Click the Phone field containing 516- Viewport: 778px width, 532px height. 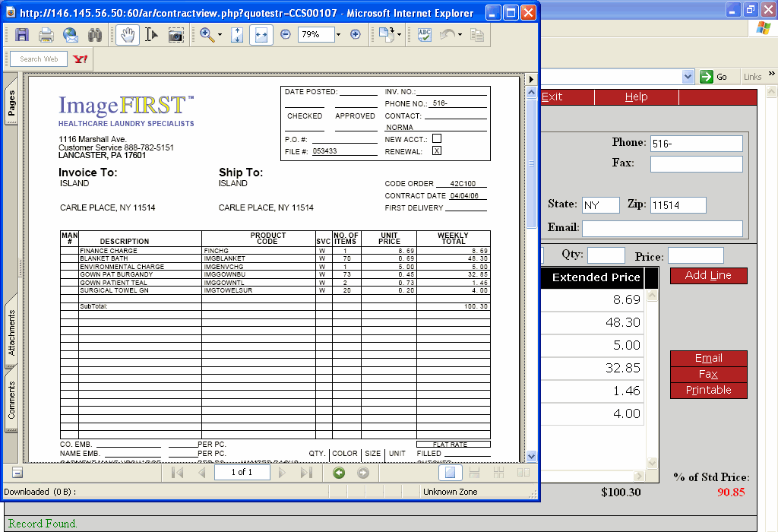[x=697, y=144]
